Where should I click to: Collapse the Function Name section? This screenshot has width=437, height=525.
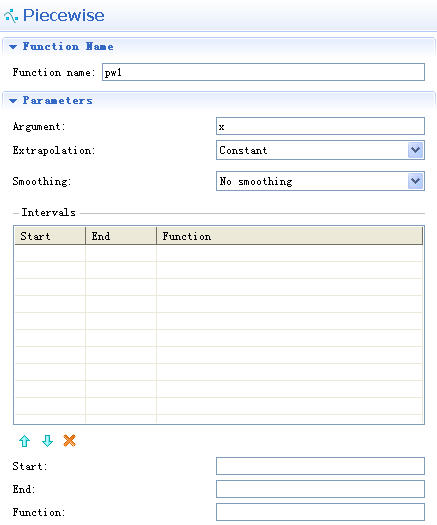[x=13, y=47]
